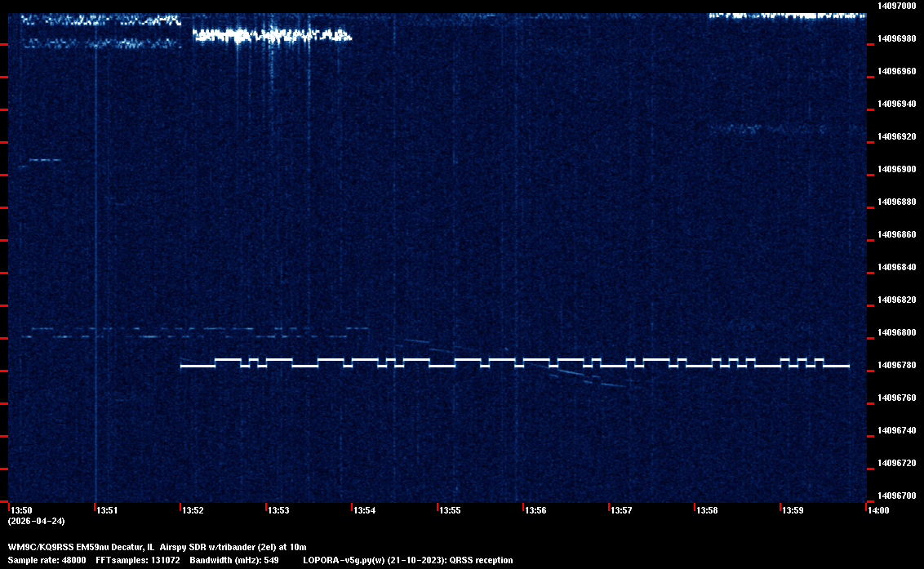Select the 14096900 frequency scale label
Viewport: 924px width, 569px height.
pyautogui.click(x=895, y=169)
